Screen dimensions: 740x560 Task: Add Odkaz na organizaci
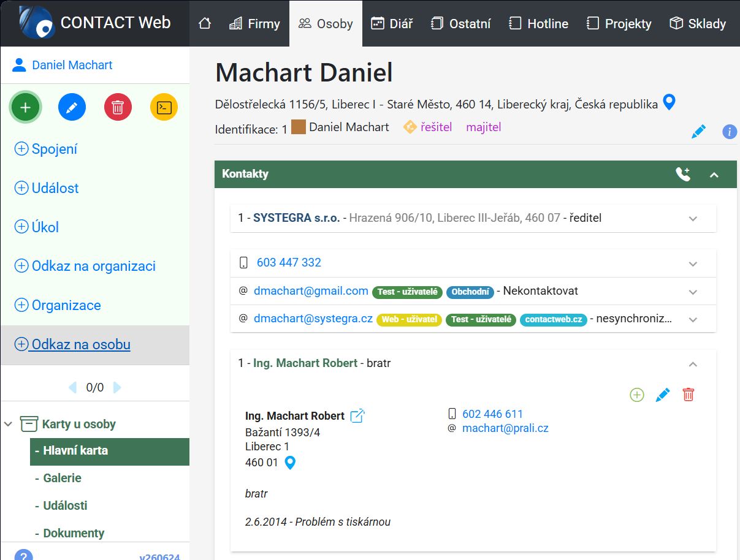coord(85,267)
